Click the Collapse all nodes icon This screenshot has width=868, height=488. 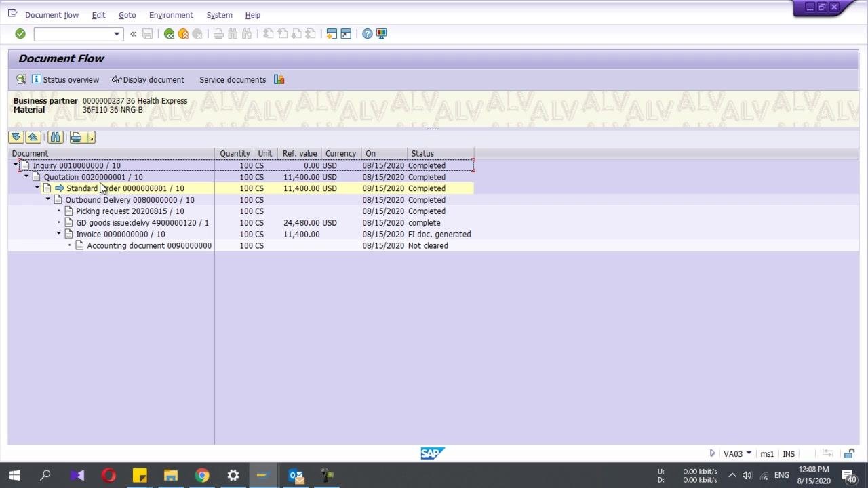click(33, 137)
